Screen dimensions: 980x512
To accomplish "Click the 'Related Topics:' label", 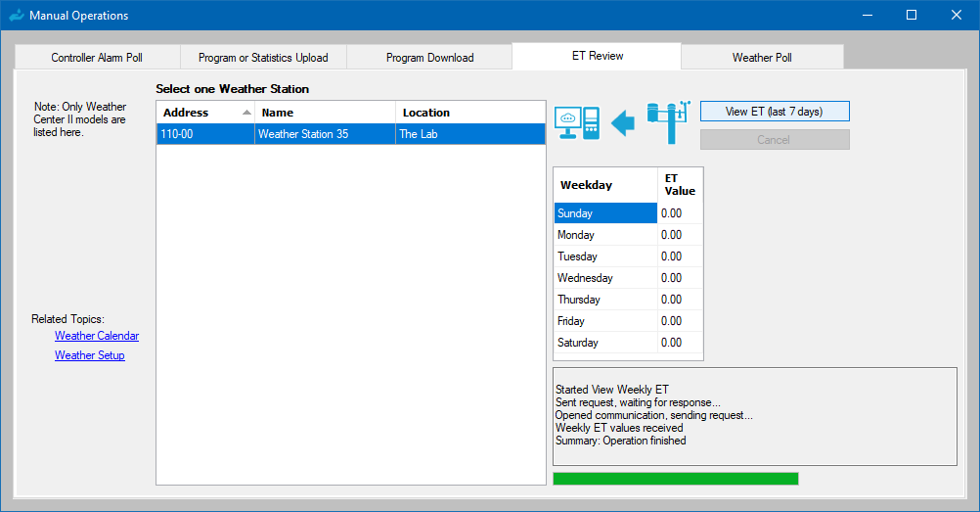I will coord(67,319).
